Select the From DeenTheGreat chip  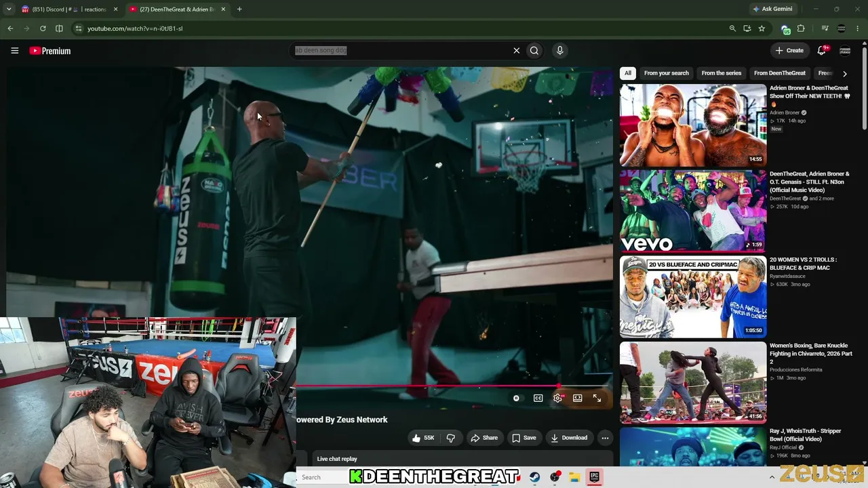point(780,73)
